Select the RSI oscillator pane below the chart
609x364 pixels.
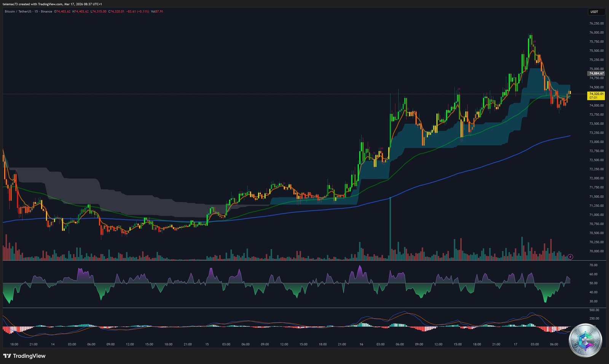(x=285, y=285)
